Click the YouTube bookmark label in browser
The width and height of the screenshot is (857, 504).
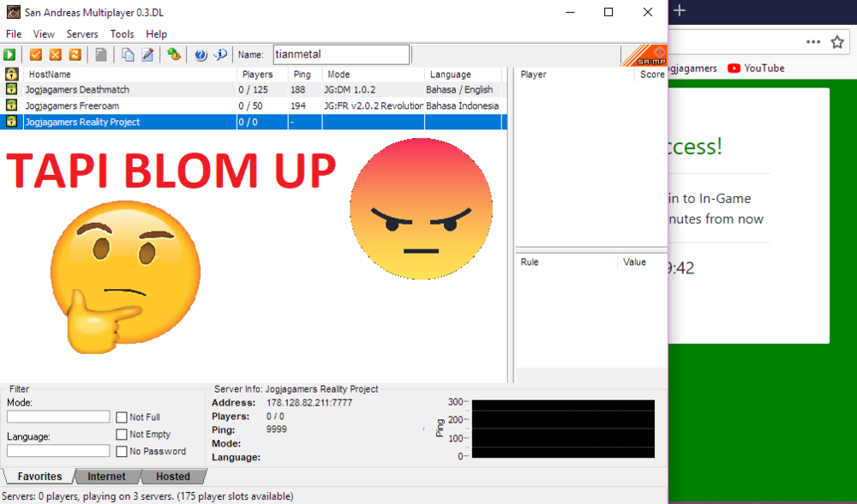[764, 69]
